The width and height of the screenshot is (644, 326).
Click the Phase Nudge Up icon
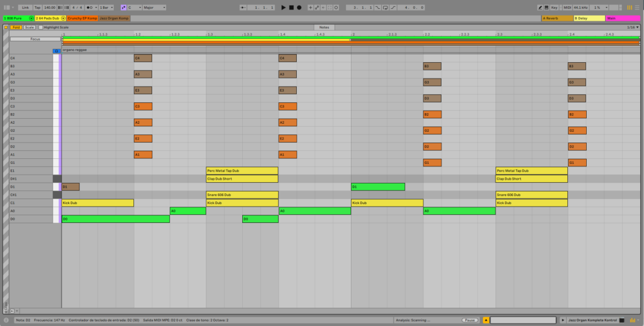pos(67,8)
